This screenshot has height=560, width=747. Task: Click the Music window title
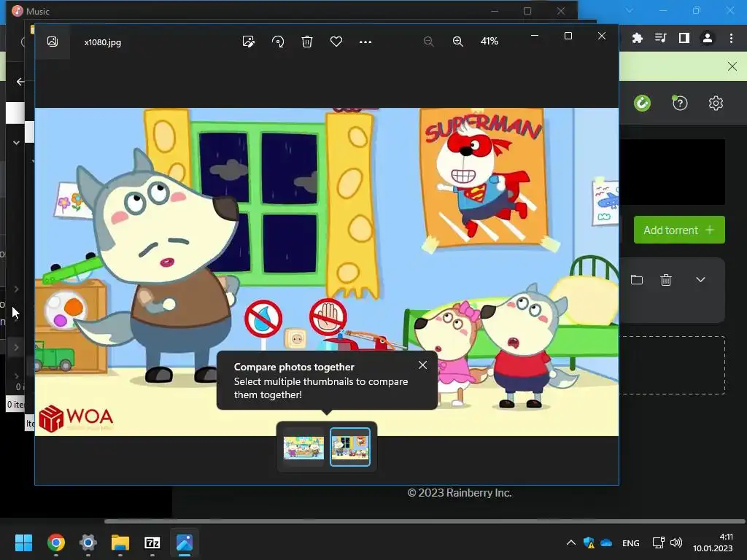(38, 11)
